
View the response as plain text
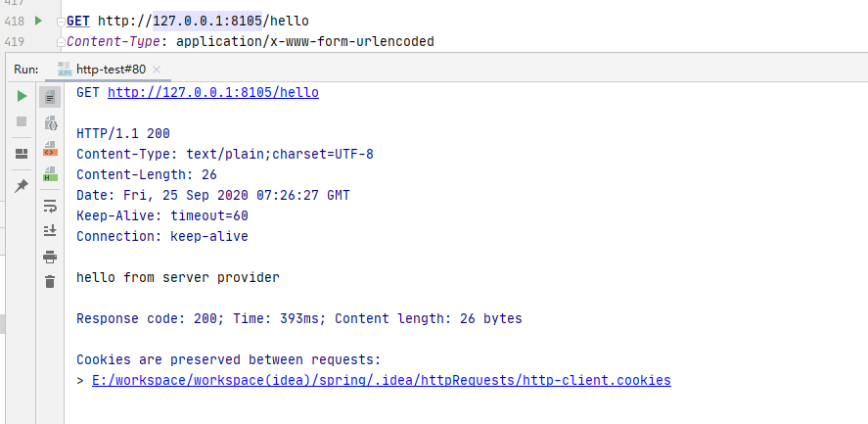[x=50, y=97]
